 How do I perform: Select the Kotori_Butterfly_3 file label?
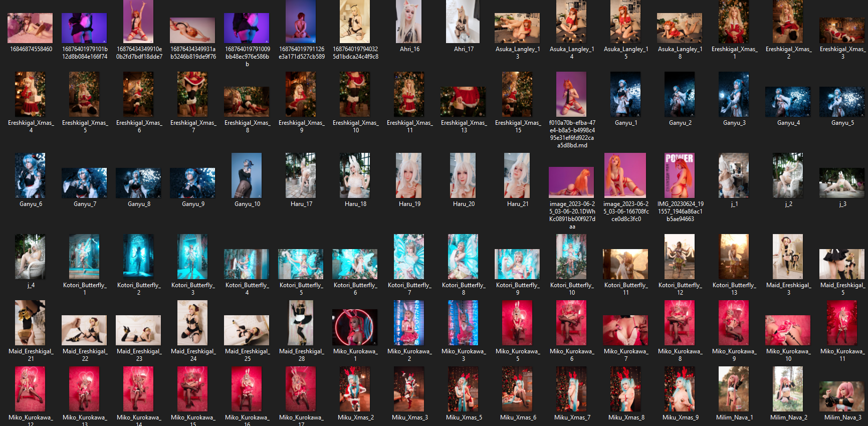coord(193,289)
